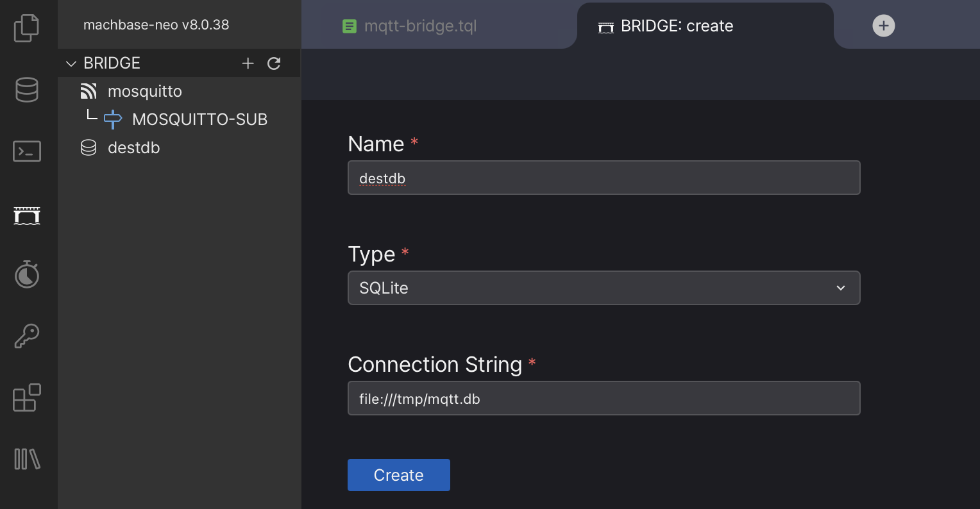Collapse the BRIDGE section chevron
The height and width of the screenshot is (509, 980).
71,63
